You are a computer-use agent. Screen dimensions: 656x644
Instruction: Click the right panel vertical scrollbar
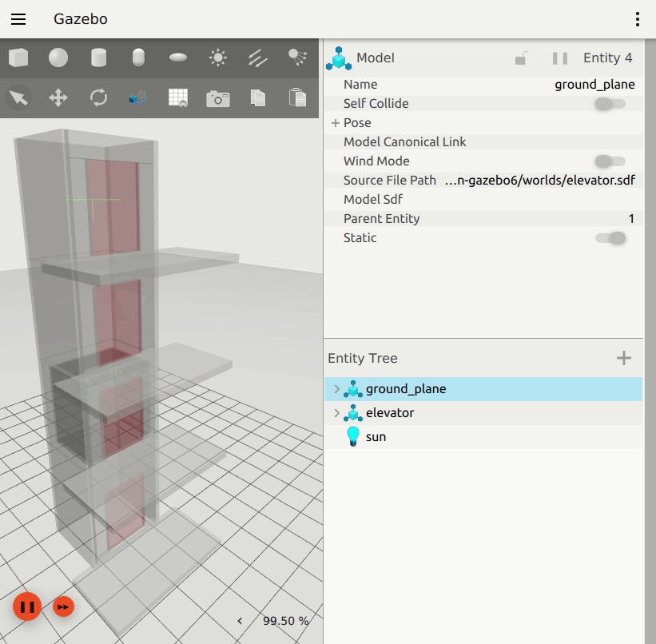pyautogui.click(x=650, y=341)
